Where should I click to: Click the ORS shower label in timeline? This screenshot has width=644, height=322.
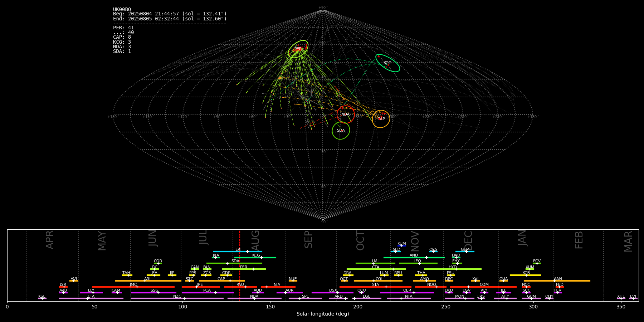(433, 250)
